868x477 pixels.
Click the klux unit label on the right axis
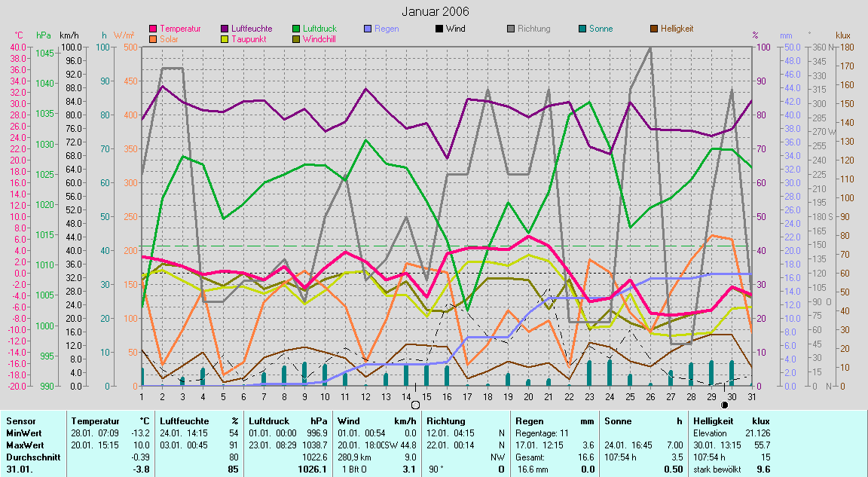[x=843, y=35]
